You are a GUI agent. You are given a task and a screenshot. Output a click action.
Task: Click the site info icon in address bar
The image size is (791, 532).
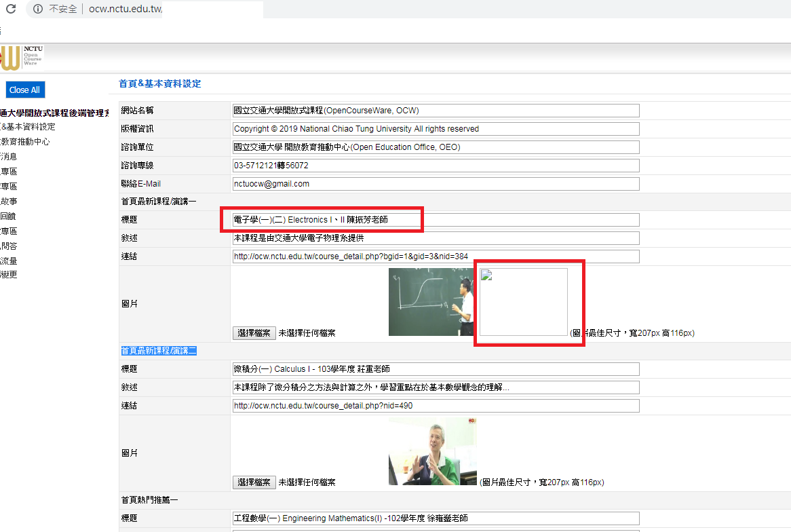(x=38, y=9)
